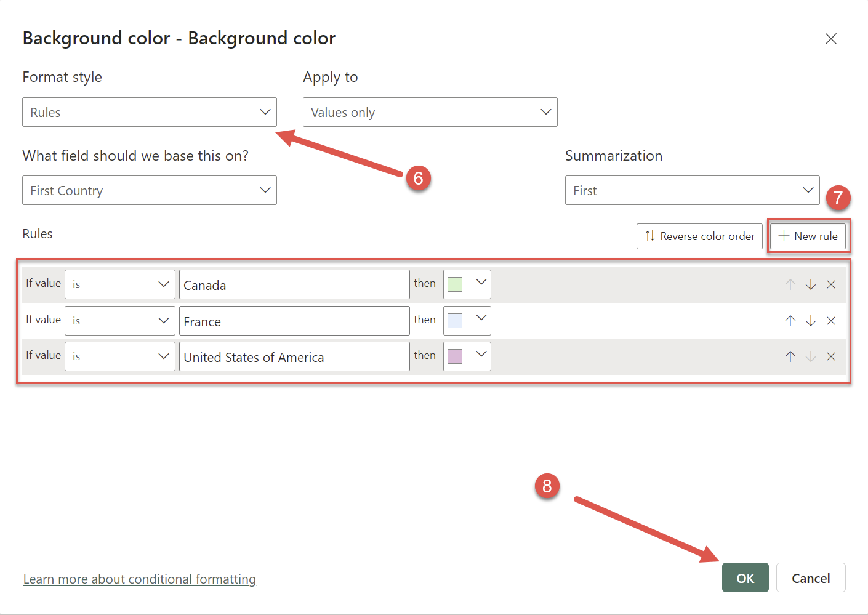Click the France value input field
The image size is (868, 615).
pyautogui.click(x=294, y=321)
